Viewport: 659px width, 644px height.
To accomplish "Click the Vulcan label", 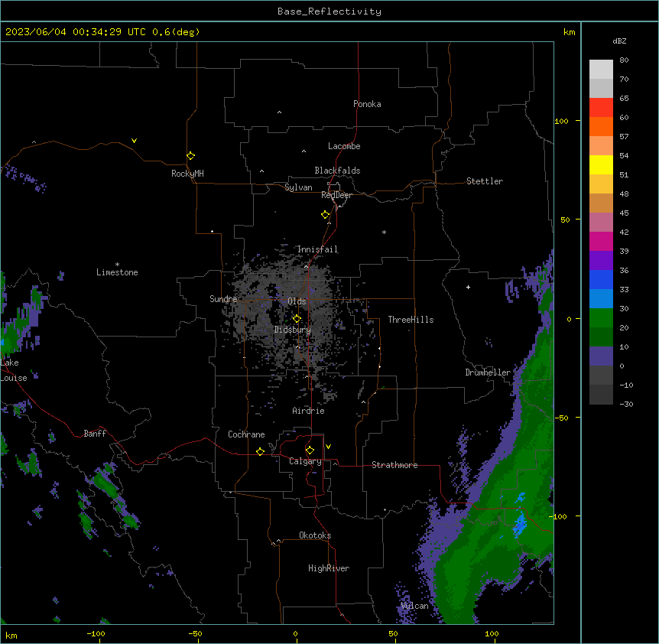I will [414, 606].
